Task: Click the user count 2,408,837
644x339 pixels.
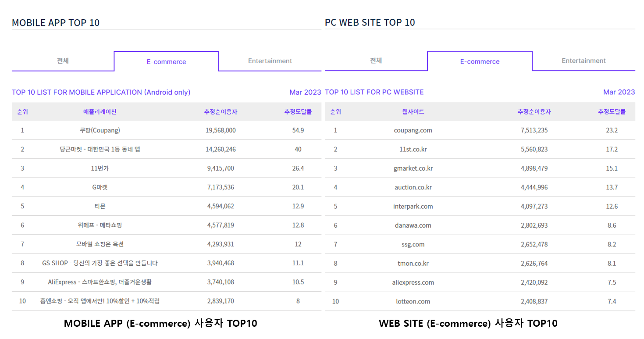Action: 534,301
